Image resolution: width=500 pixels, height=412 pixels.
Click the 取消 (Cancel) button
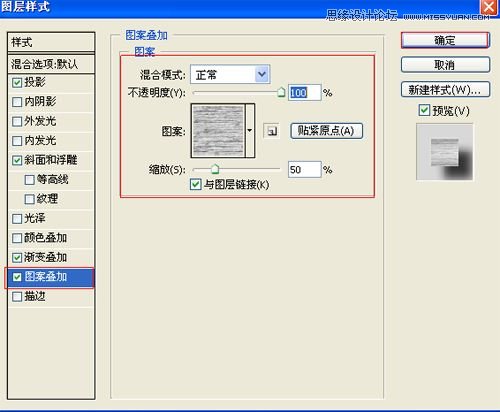coord(445,65)
